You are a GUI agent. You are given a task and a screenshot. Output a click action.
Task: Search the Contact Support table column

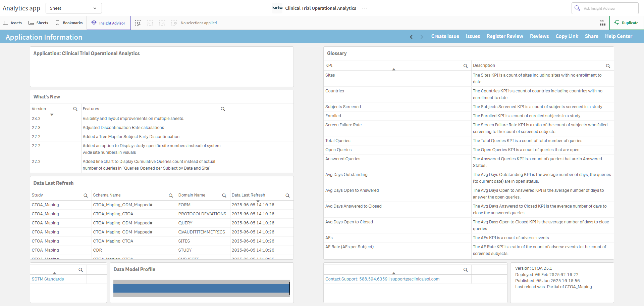[466, 270]
